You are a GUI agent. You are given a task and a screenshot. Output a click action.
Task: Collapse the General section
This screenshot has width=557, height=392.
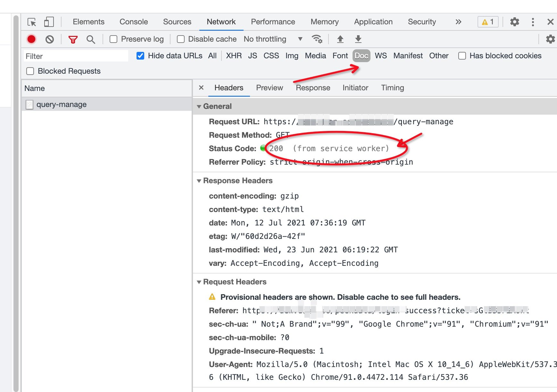(x=199, y=106)
